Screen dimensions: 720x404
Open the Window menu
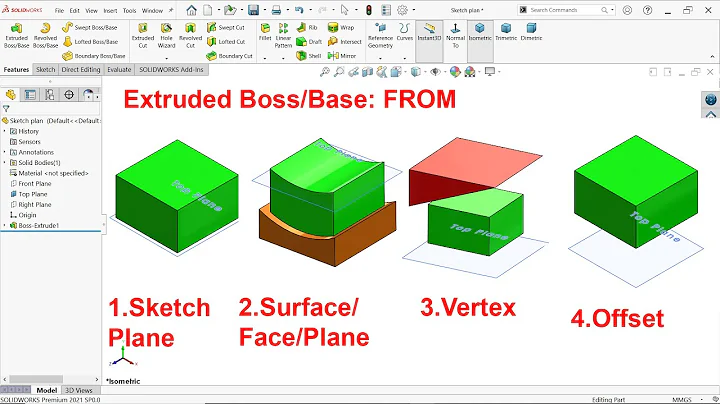click(152, 10)
